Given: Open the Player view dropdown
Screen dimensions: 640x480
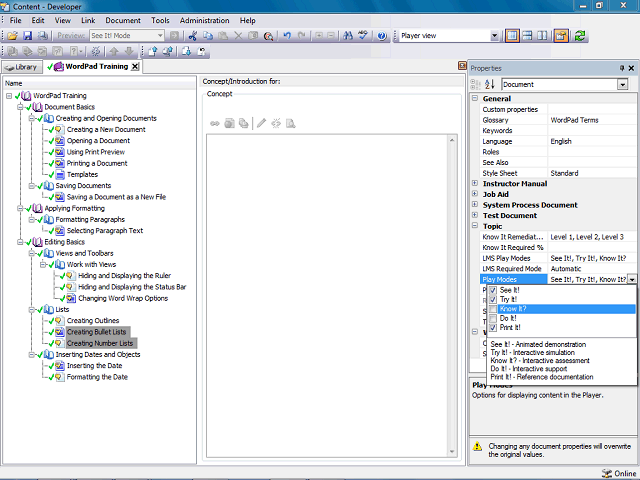Looking at the screenshot, I should pyautogui.click(x=494, y=36).
